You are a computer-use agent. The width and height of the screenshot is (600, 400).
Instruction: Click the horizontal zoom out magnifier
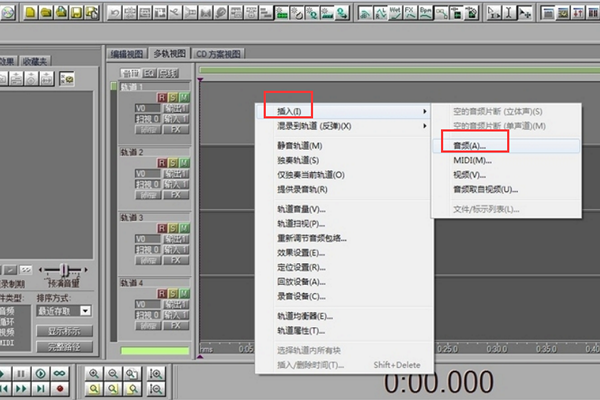point(113,372)
